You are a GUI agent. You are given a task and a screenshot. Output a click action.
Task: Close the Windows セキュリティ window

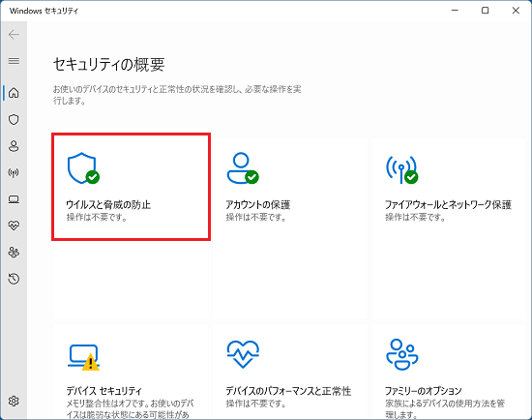(x=516, y=11)
